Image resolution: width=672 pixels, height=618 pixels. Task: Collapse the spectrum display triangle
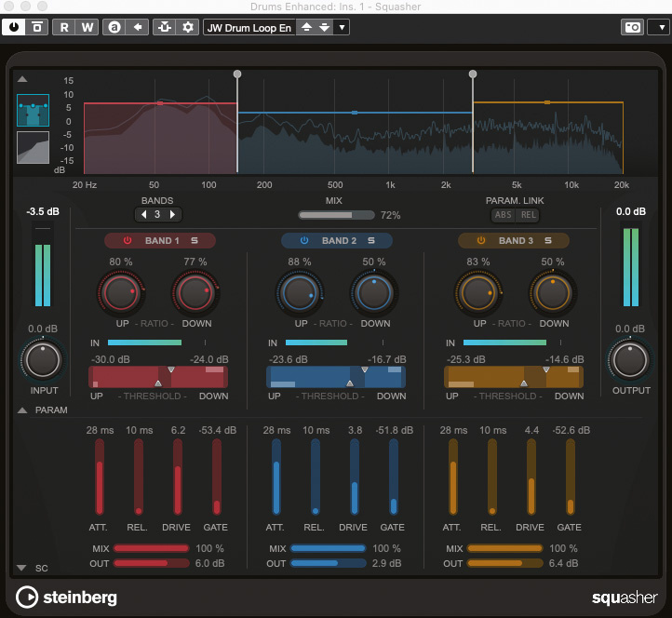(22, 79)
